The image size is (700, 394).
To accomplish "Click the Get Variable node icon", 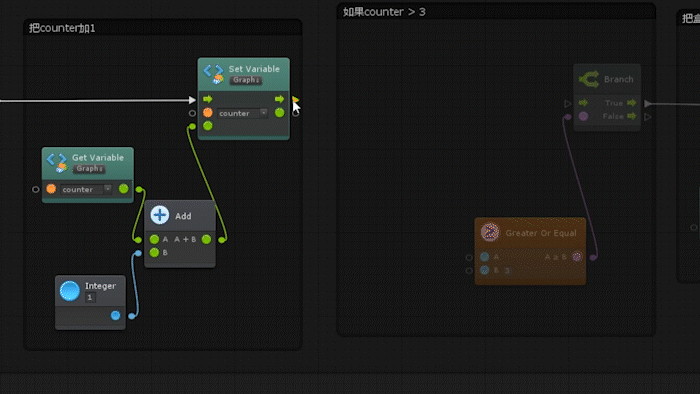I will pyautogui.click(x=57, y=162).
